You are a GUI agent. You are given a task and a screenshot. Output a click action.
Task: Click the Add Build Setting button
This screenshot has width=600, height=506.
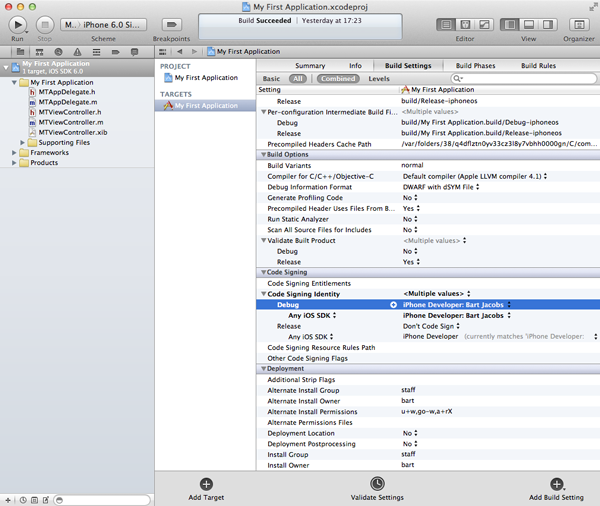(x=556, y=489)
